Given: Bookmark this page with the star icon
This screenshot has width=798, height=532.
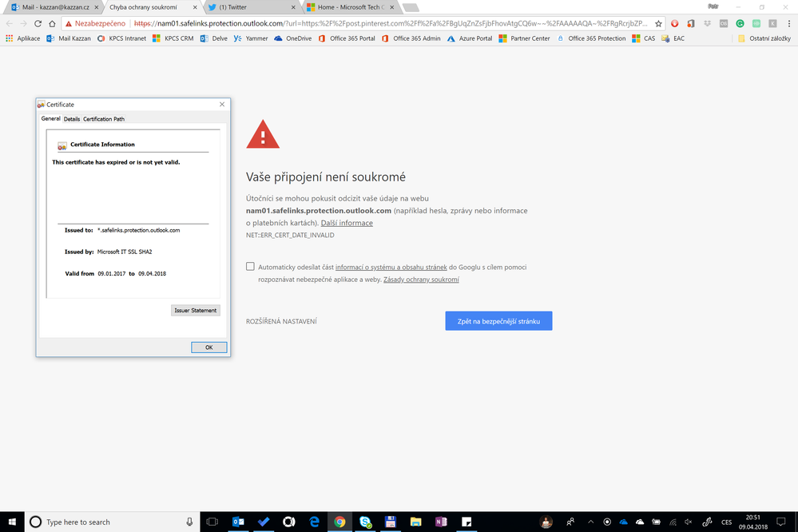Looking at the screenshot, I should coord(658,23).
